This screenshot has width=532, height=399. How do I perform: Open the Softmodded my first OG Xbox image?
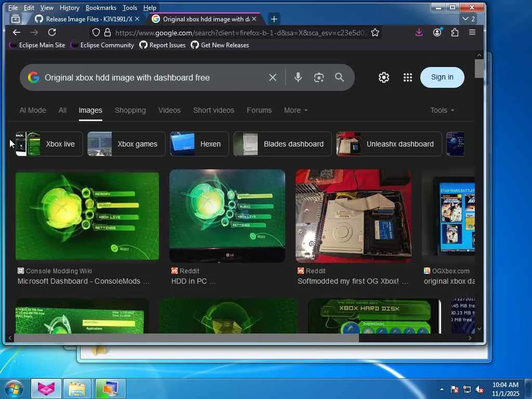(353, 216)
